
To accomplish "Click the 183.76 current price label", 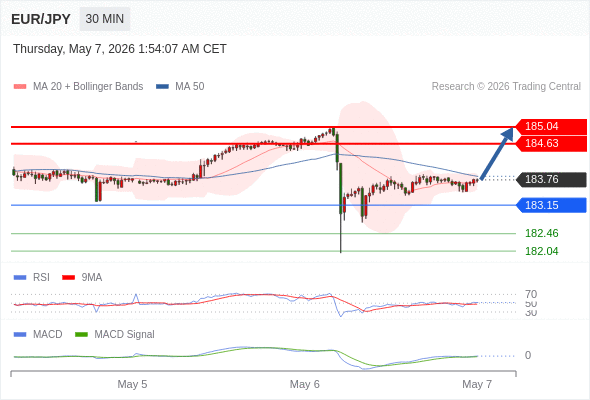I will [551, 179].
